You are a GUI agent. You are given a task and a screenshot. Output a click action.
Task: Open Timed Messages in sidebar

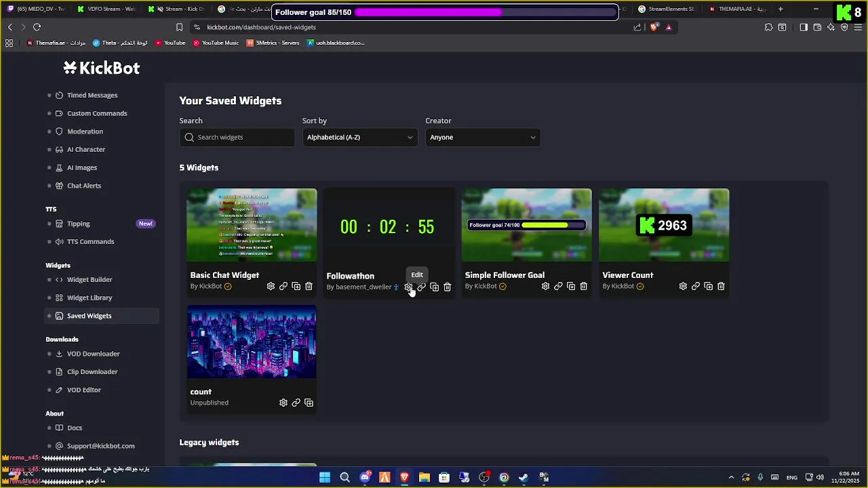point(92,96)
